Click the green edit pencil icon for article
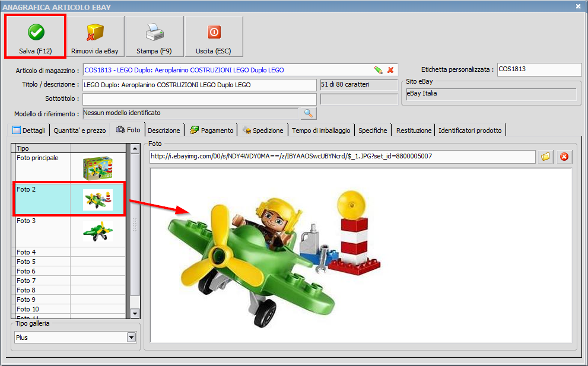Image resolution: width=588 pixels, height=366 pixels. click(x=379, y=70)
